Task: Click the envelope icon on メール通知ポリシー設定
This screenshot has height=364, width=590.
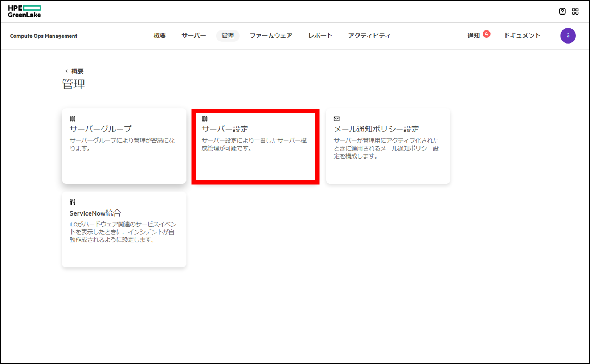Action: click(337, 119)
